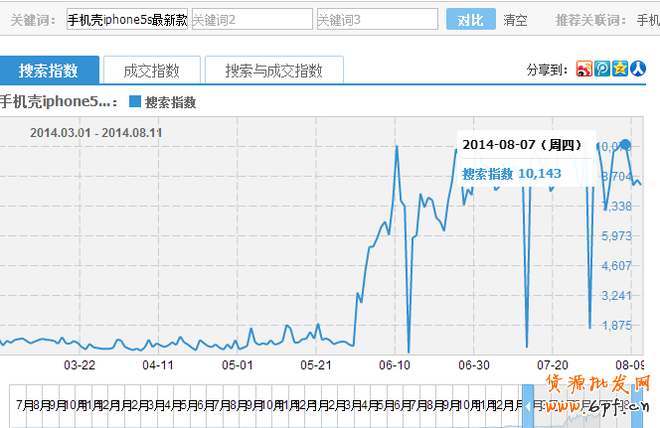Click the 手机 recommended keyword link

click(x=647, y=20)
